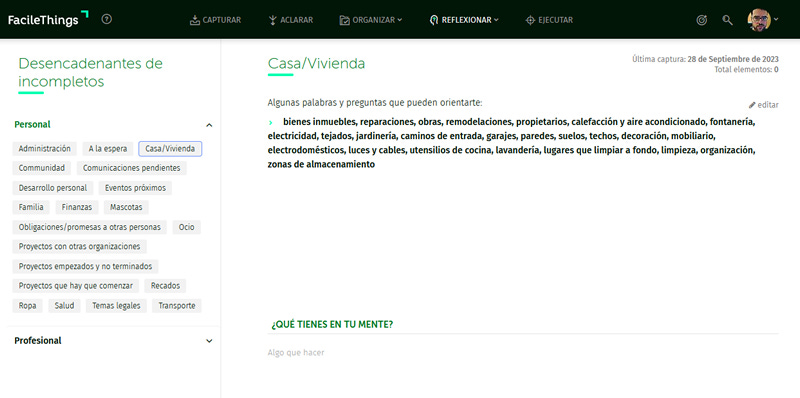Select the Mascotas tag
Image resolution: width=800 pixels, height=398 pixels.
point(127,207)
